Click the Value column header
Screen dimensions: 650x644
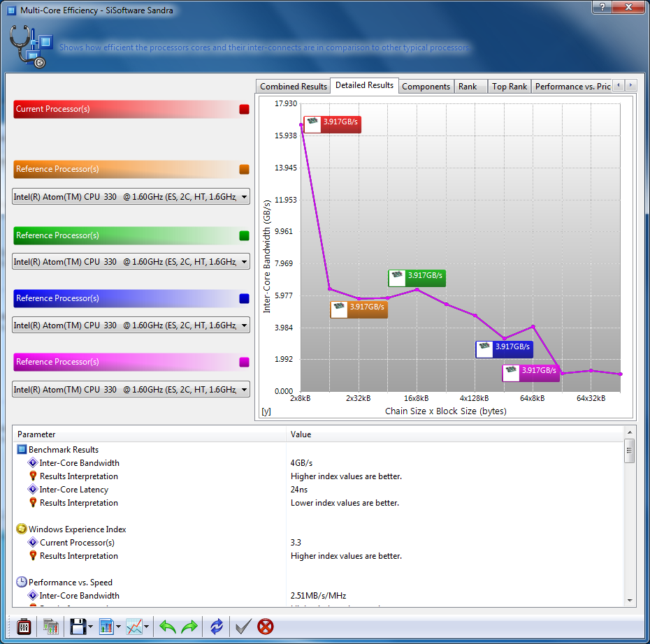pos(454,434)
